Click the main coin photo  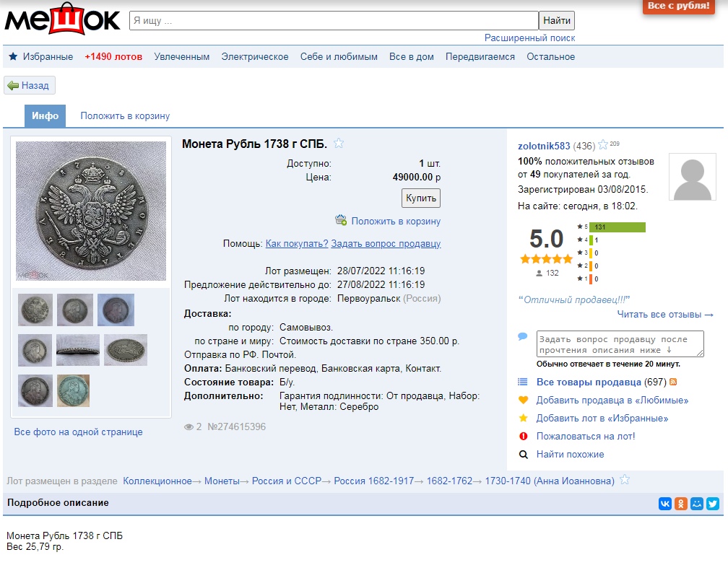[x=91, y=211]
